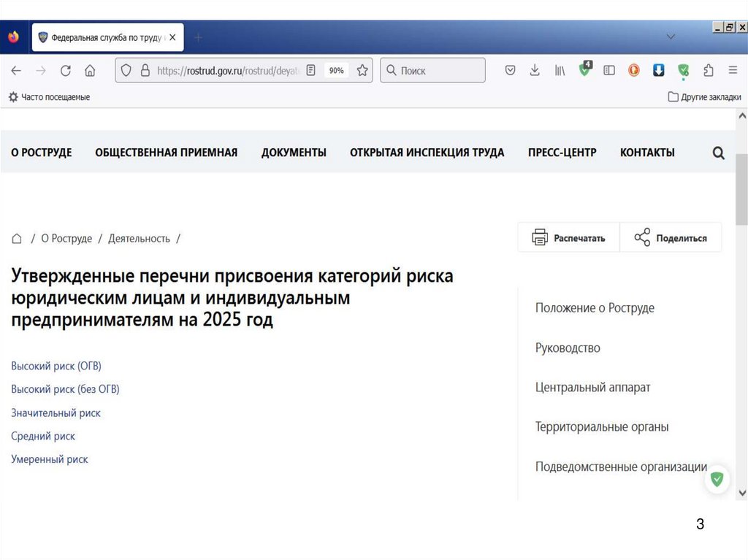Open the Firefox hamburger application menu

coord(733,70)
